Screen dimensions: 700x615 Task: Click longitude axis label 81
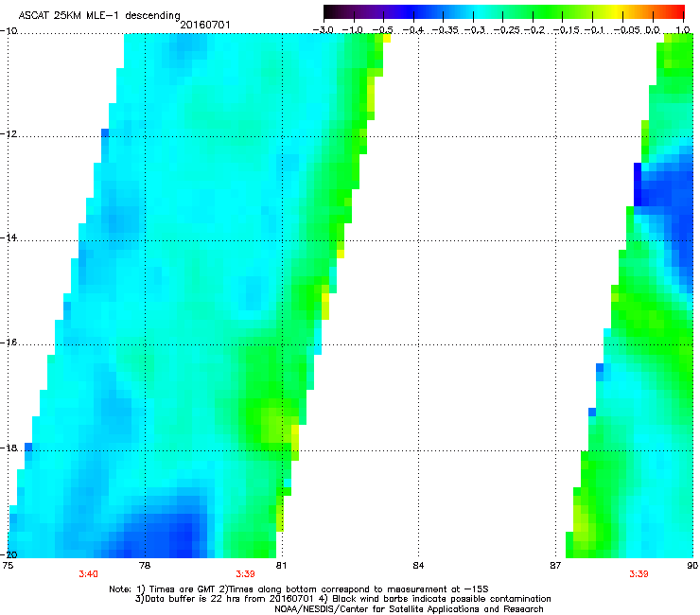click(281, 566)
